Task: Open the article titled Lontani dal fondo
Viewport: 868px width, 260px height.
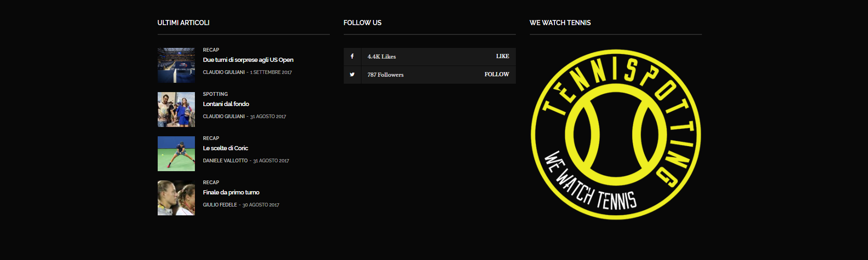Action: 226,104
